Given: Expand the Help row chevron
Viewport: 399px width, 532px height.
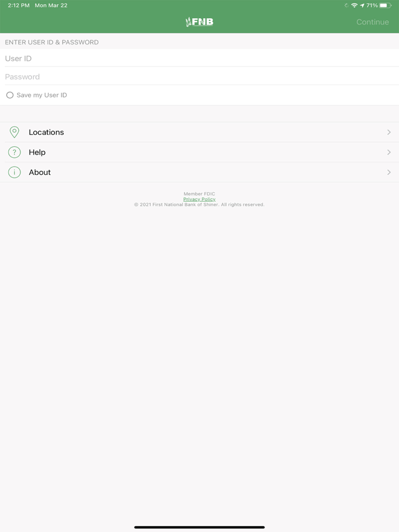Looking at the screenshot, I should (389, 152).
